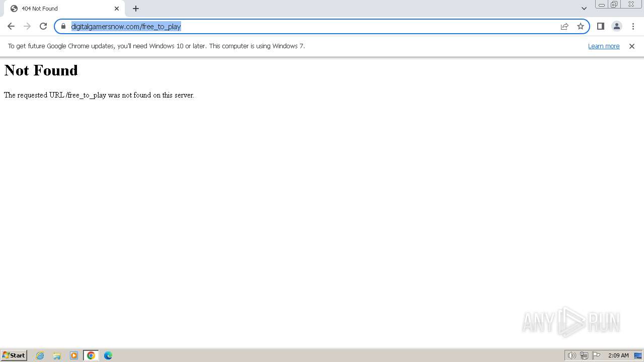The width and height of the screenshot is (644, 362).
Task: Close the 404 Not Found tab
Action: [x=117, y=9]
